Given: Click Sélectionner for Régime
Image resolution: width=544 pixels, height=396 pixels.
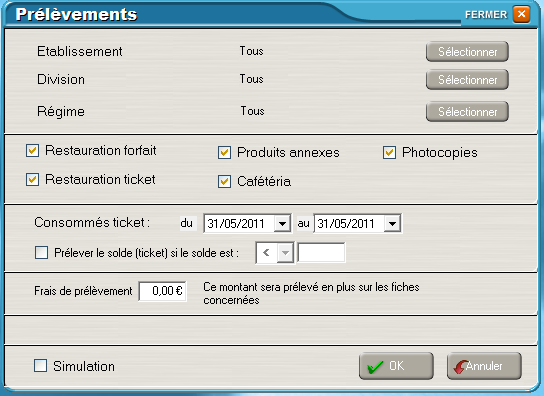Looking at the screenshot, I should 467,112.
